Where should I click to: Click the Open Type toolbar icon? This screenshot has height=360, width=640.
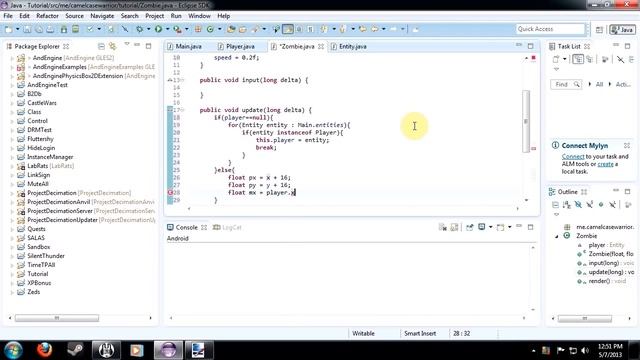[231, 29]
